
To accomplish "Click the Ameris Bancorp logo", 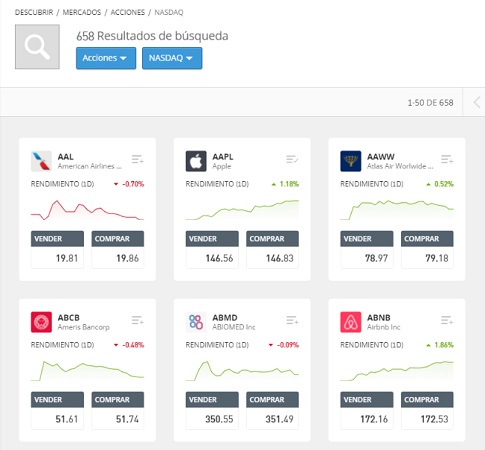I will [41, 322].
